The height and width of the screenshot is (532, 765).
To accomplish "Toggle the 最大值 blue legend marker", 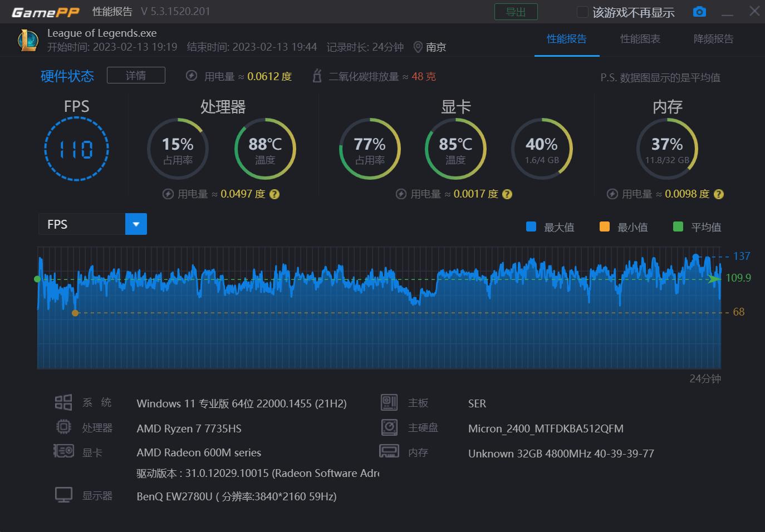I will coord(530,226).
